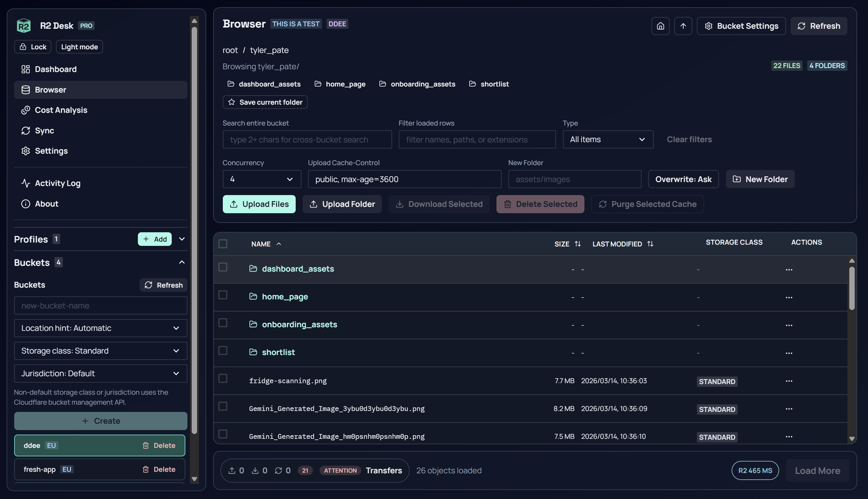Click the up-arrow navigation icon near Bucket Settings
The height and width of the screenshot is (499, 868).
[x=683, y=26]
